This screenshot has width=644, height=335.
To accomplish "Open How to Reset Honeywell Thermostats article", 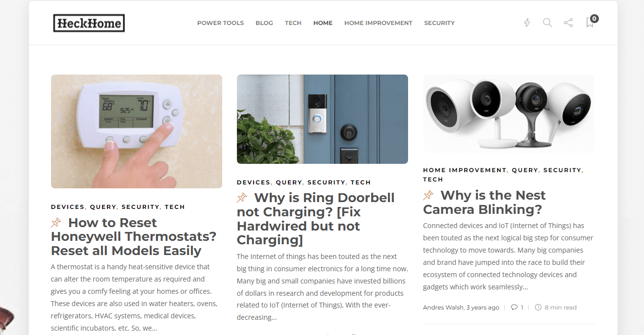I will click(x=133, y=236).
